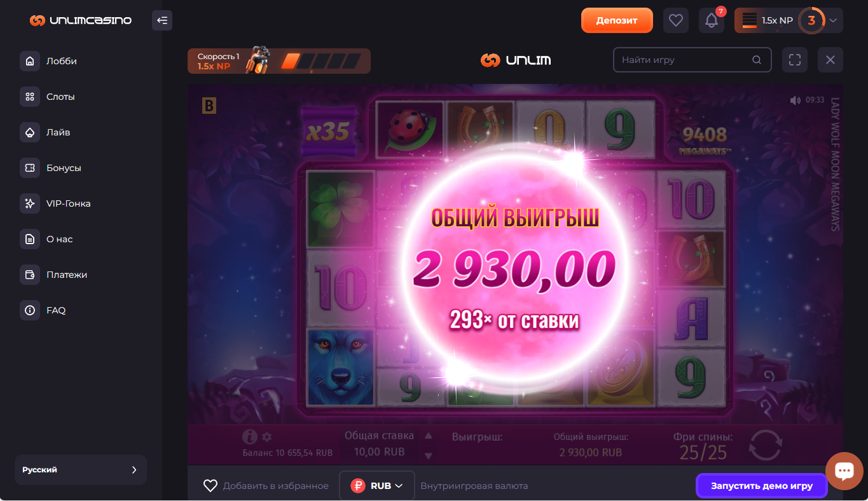The image size is (868, 501).
Task: Click the autospin circular arrows icon
Action: (x=765, y=445)
